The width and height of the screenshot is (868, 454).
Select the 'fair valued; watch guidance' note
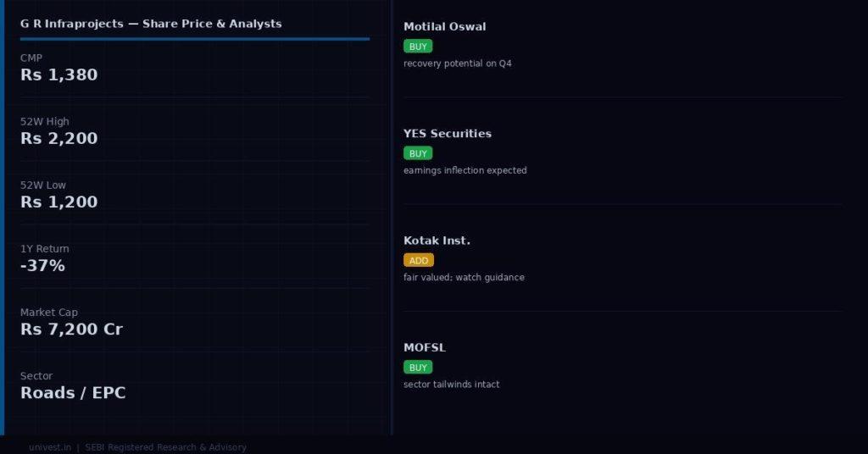[464, 277]
